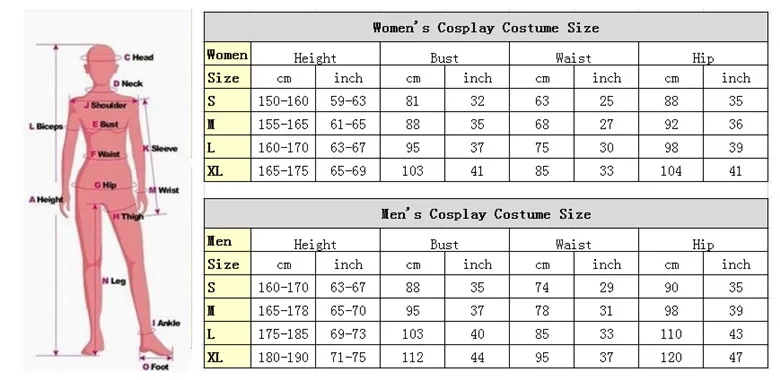Click the Women's Cosplay Costume Size header
780x380 pixels.
click(486, 27)
